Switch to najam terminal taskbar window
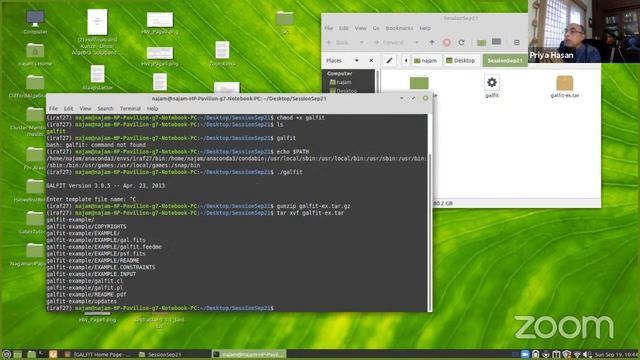The width and height of the screenshot is (640, 360). 249,354
